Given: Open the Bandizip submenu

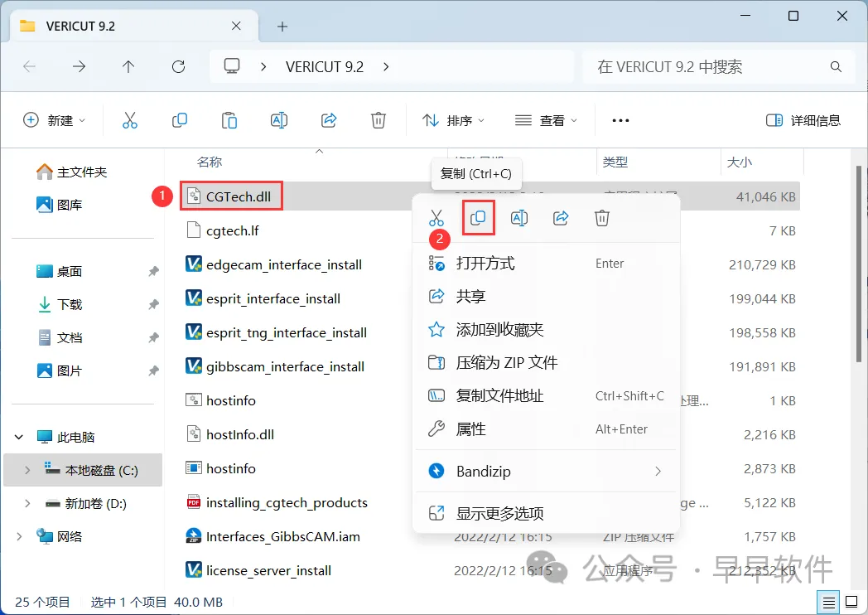Looking at the screenshot, I should pyautogui.click(x=546, y=471).
